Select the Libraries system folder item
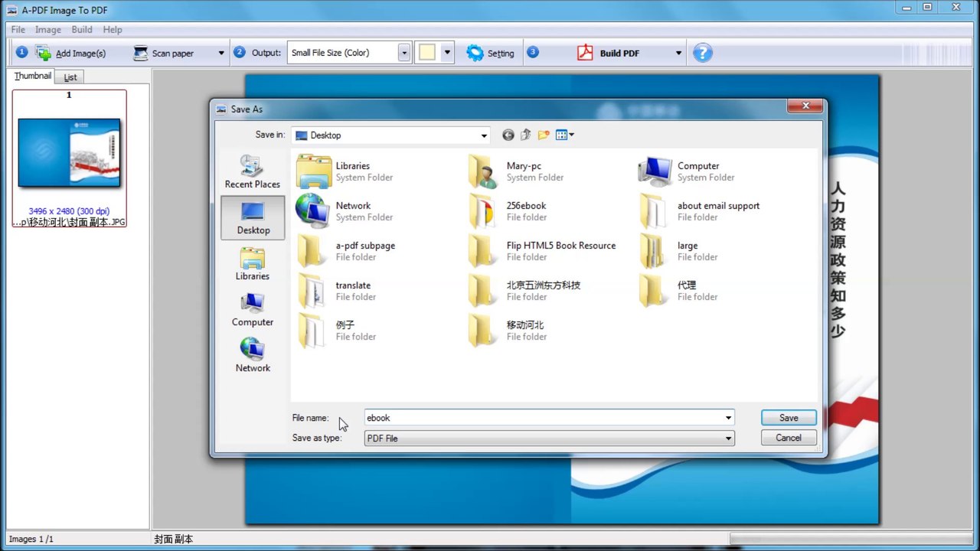Screen dimensions: 980x551 tap(345, 171)
